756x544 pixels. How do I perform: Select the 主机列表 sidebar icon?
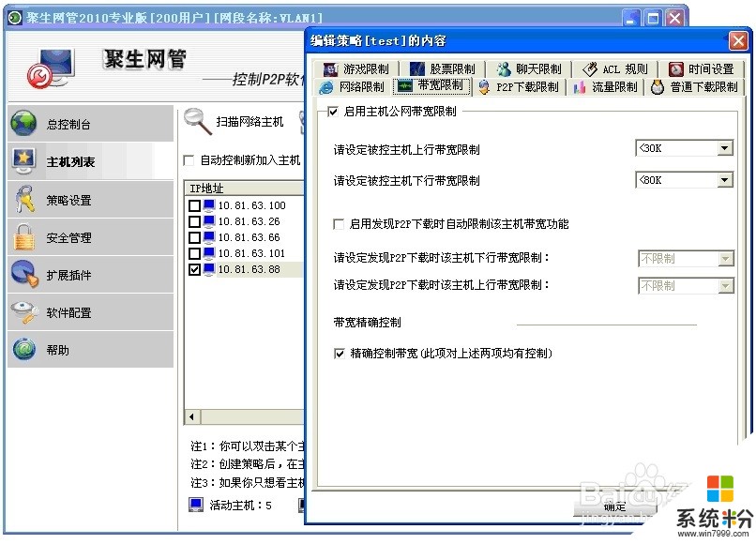24,161
